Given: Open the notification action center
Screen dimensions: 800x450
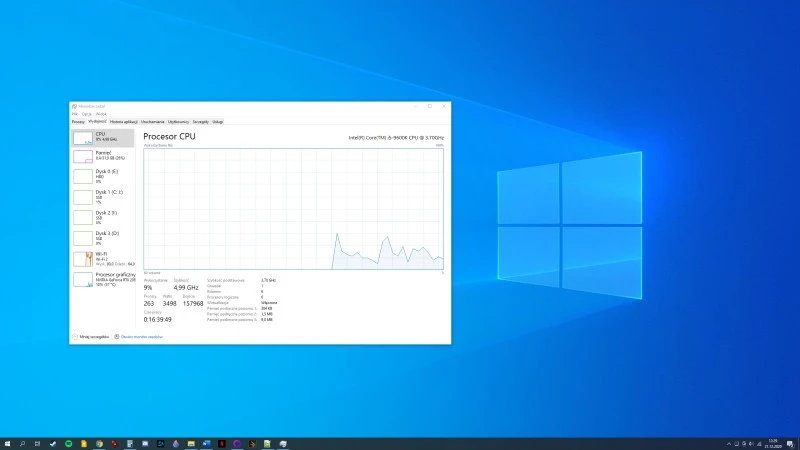Looking at the screenshot, I should 790,444.
